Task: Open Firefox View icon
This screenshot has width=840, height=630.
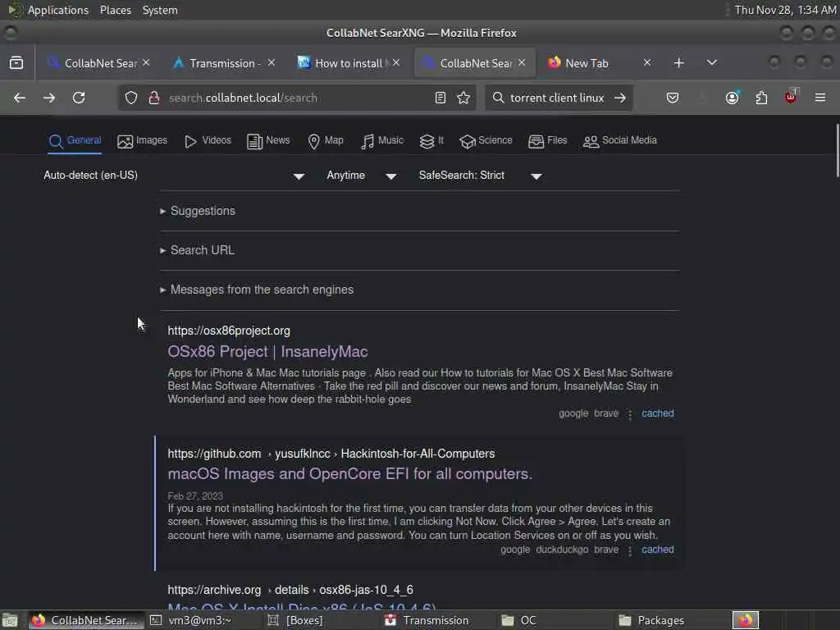Action: pos(16,62)
